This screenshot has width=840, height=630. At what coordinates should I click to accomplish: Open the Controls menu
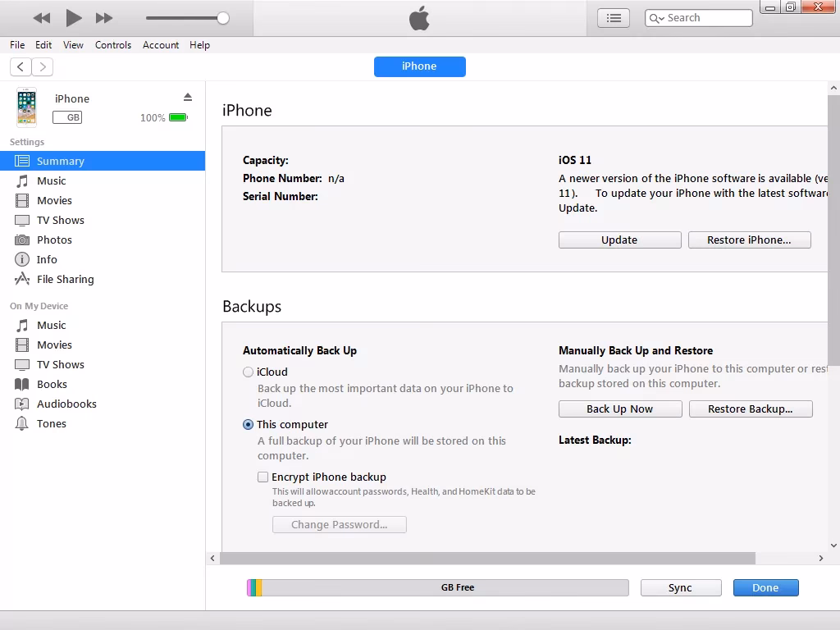tap(113, 45)
